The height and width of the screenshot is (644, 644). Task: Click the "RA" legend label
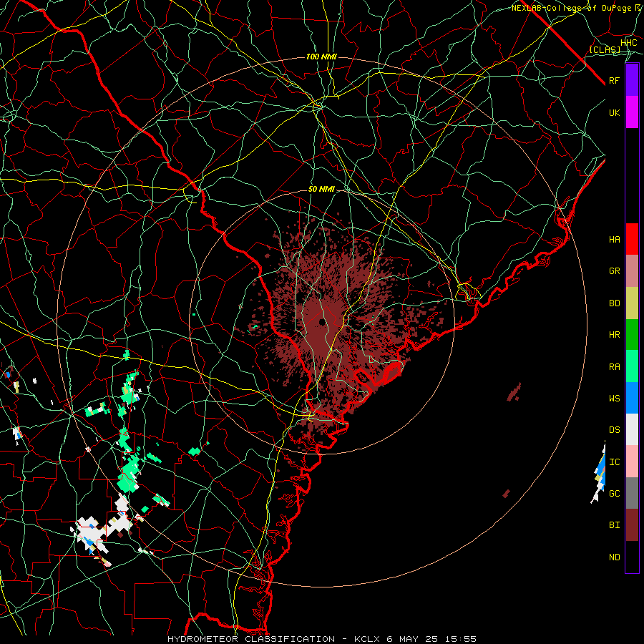(x=615, y=367)
